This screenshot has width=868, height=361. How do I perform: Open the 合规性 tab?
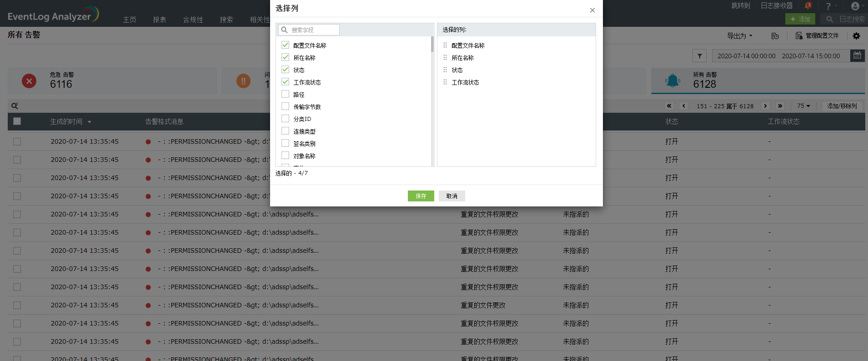pos(193,20)
